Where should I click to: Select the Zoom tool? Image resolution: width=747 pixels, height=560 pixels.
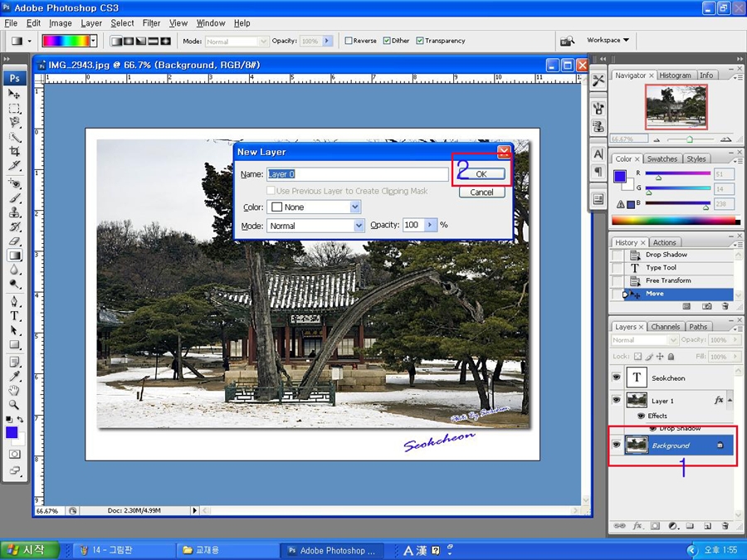tap(14, 405)
